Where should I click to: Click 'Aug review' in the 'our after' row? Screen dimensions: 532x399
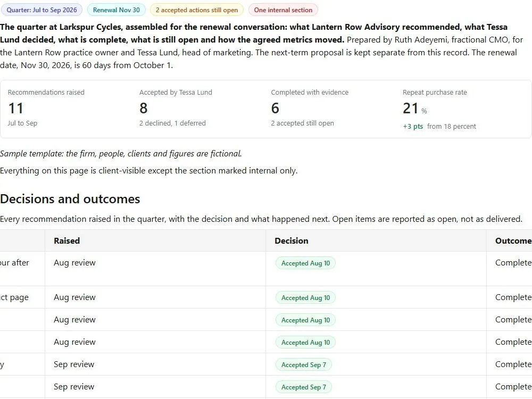pyautogui.click(x=74, y=263)
